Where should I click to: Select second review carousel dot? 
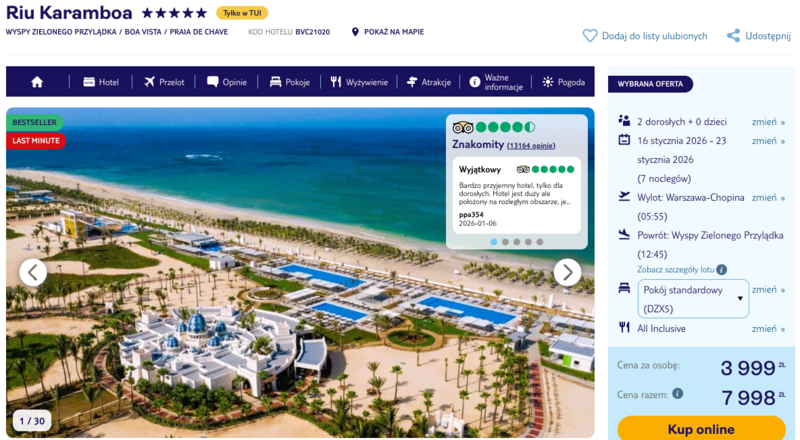pyautogui.click(x=505, y=242)
